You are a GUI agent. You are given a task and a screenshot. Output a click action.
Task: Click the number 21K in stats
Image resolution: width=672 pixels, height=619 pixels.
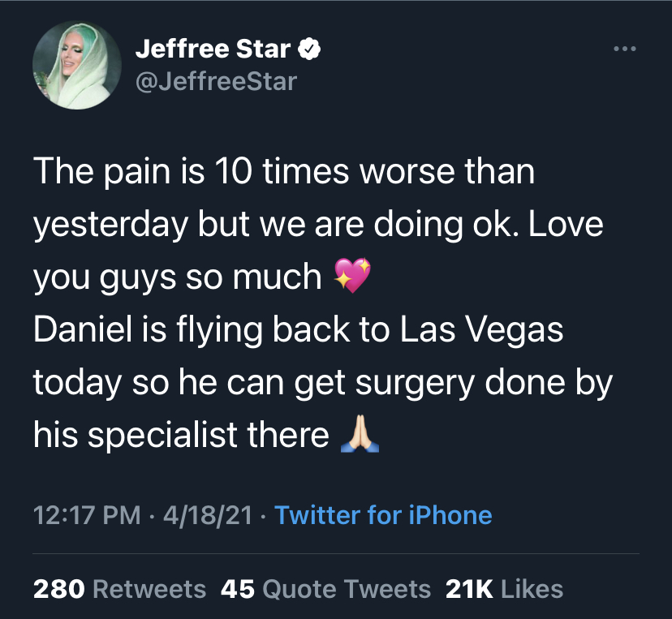coord(469,589)
